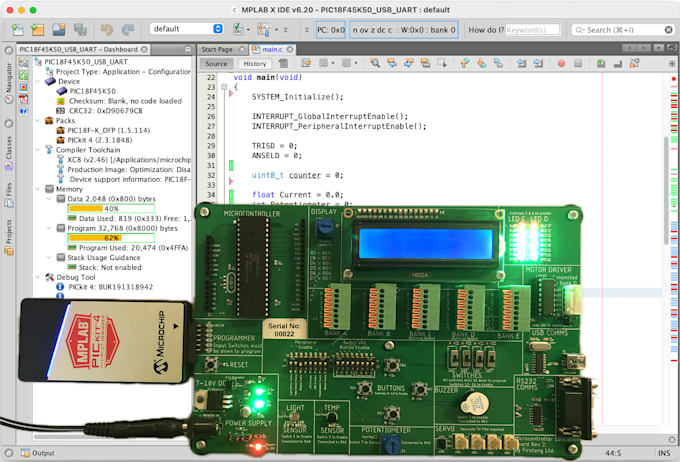The image size is (680, 462).
Task: Click the status register and W:0x0 bank display
Action: click(404, 30)
